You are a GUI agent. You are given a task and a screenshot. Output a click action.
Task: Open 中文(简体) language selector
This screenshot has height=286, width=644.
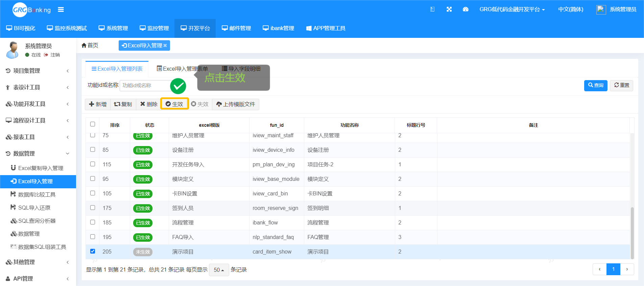(571, 9)
